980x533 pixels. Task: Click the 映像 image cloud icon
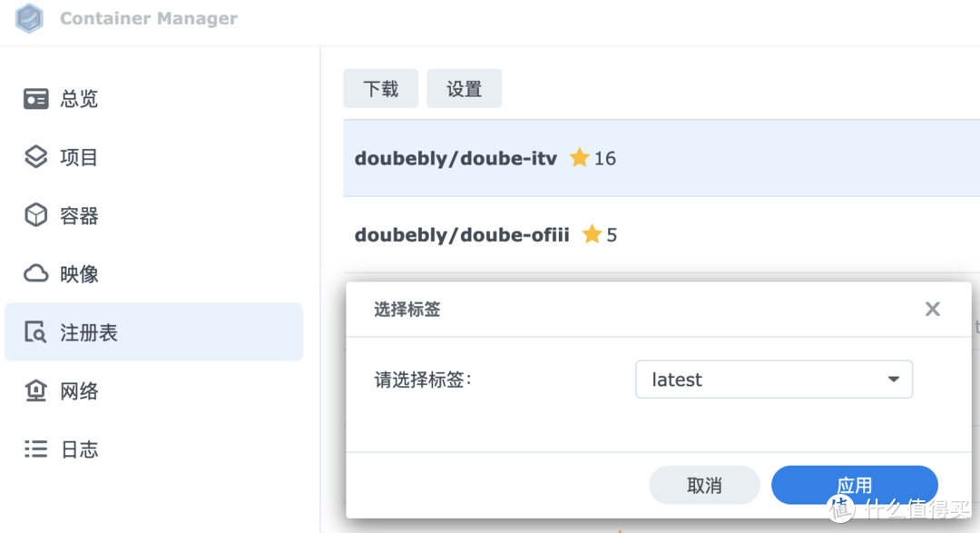(x=35, y=273)
